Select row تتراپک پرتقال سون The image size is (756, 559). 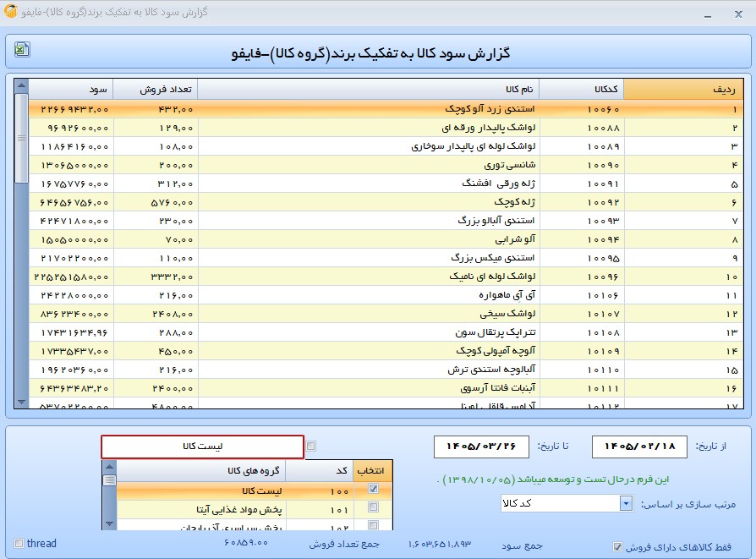tap(386, 332)
